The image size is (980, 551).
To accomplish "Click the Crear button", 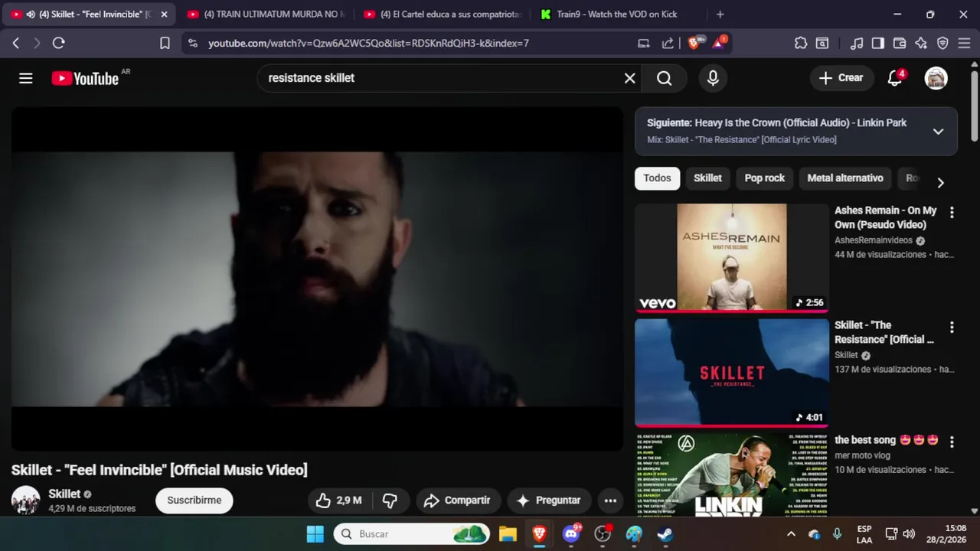I will point(841,78).
